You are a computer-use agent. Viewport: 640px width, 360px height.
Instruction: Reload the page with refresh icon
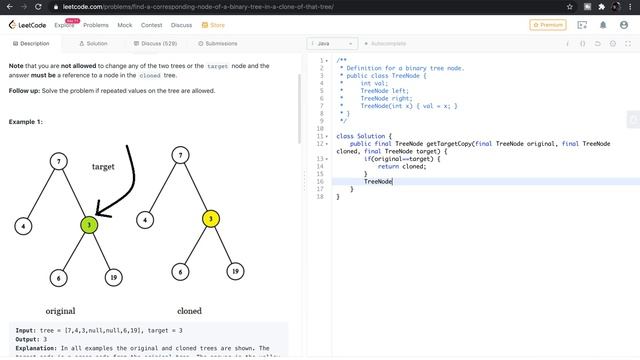point(38,7)
